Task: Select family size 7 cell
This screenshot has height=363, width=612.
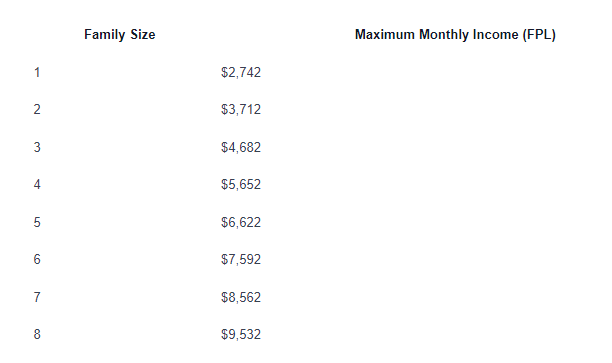Action: [37, 297]
